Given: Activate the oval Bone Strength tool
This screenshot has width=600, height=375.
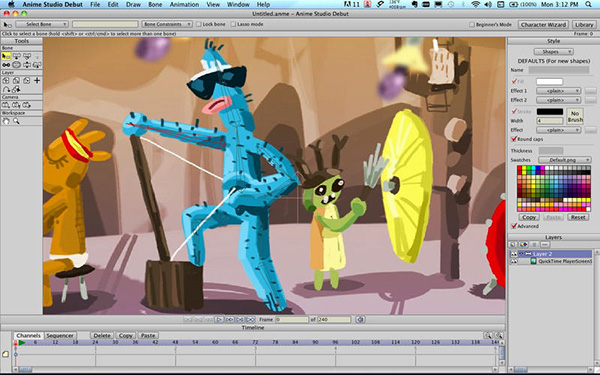Looking at the screenshot, I should [x=16, y=65].
